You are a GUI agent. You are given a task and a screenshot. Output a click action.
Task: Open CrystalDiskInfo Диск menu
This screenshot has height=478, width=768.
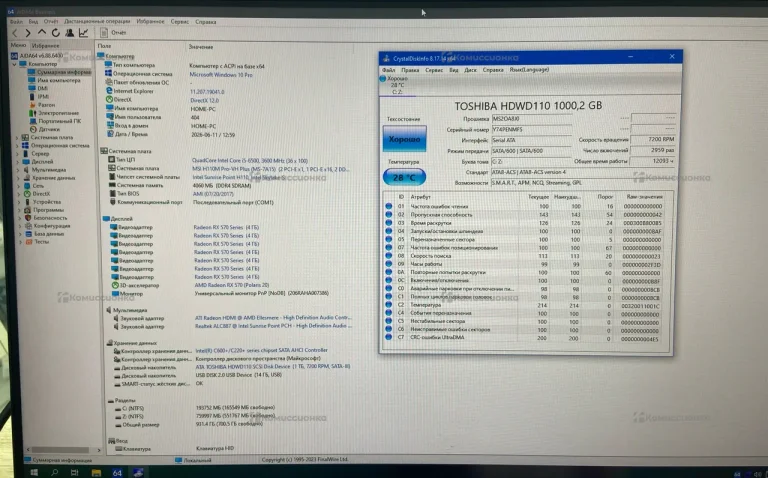[x=470, y=70]
